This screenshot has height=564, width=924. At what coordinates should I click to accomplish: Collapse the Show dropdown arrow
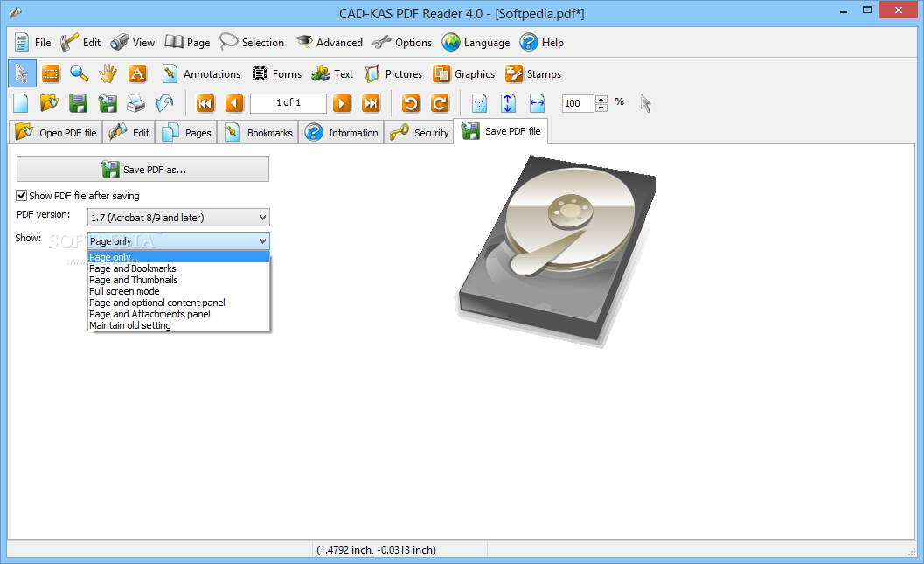(x=262, y=241)
